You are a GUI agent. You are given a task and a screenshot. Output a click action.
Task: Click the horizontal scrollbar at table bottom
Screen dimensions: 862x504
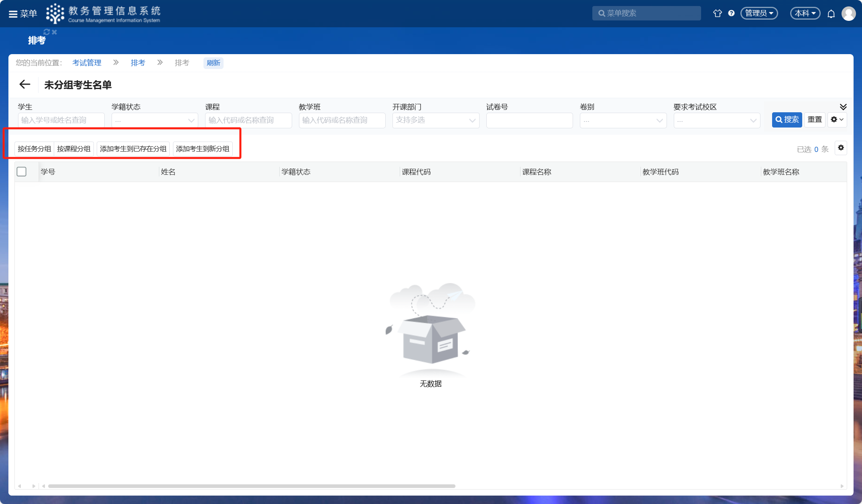point(251,486)
